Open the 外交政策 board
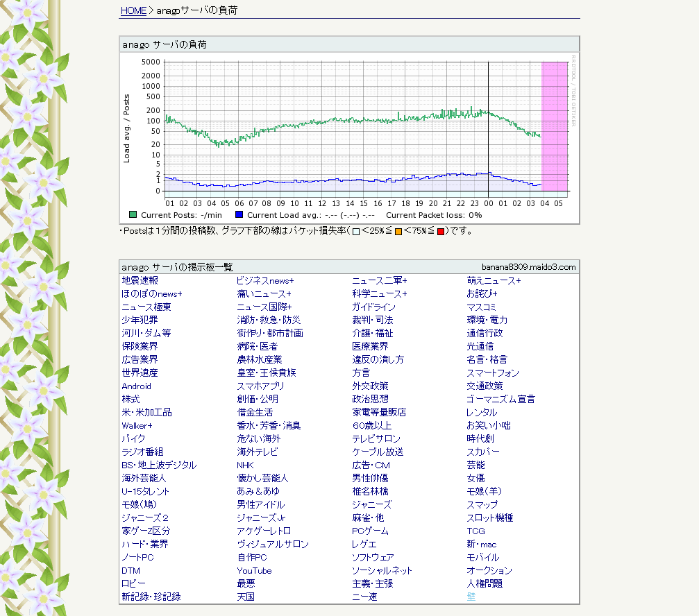 [x=370, y=386]
